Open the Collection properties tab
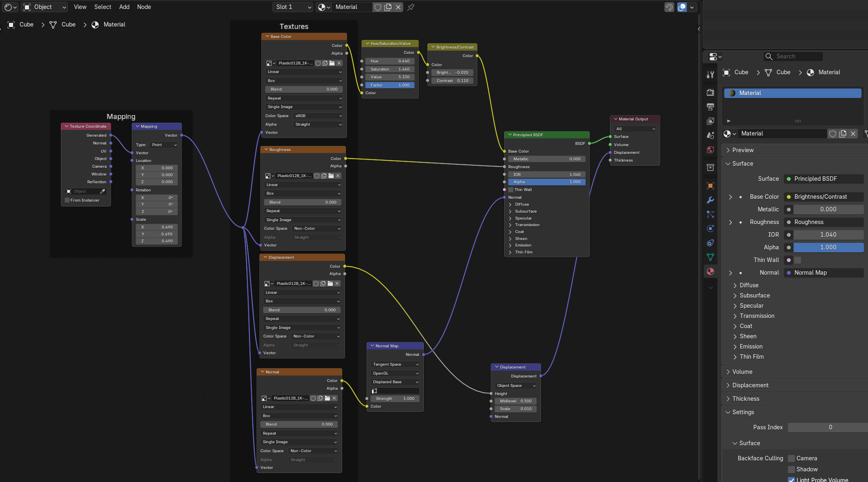This screenshot has width=868, height=482. tap(710, 168)
